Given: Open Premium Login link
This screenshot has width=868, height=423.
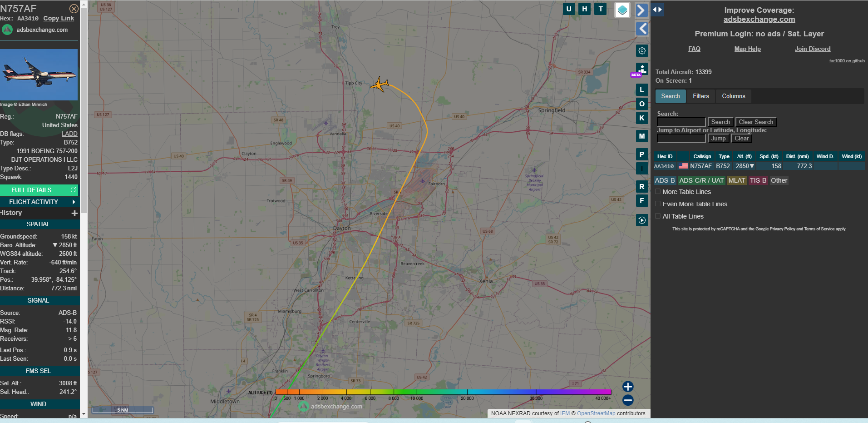Looking at the screenshot, I should tap(759, 34).
